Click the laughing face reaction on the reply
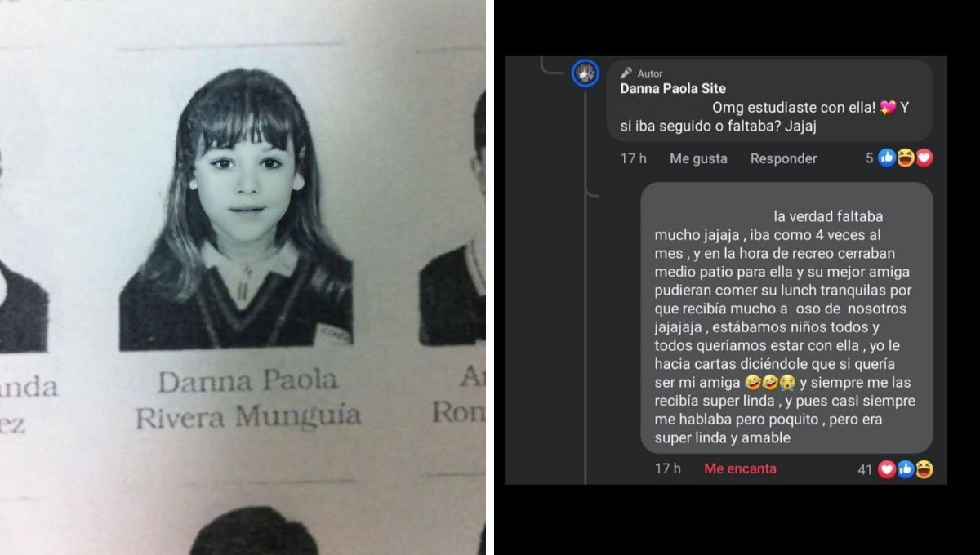This screenshot has height=555, width=980. [924, 469]
